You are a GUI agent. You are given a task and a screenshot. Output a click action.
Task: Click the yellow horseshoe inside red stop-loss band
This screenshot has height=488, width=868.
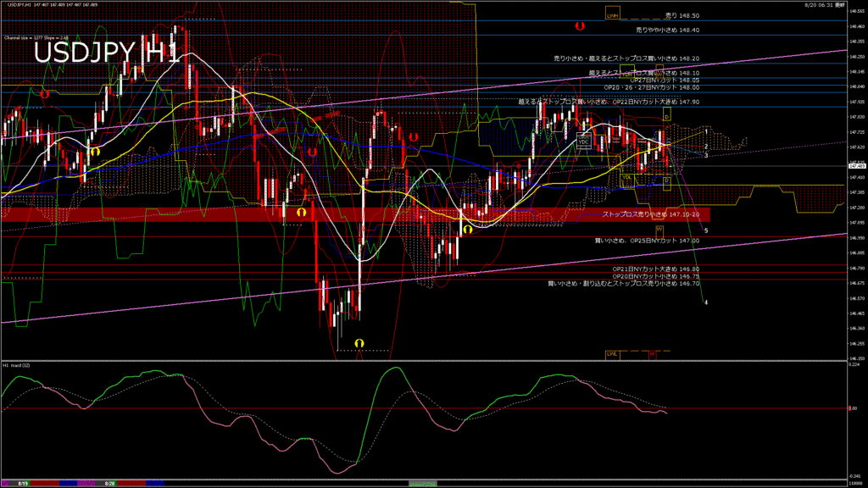click(301, 213)
